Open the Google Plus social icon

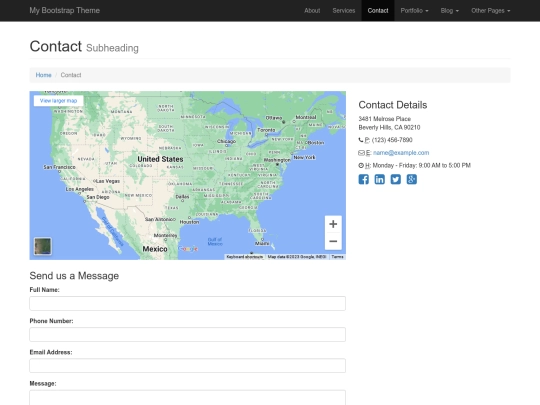(412, 179)
